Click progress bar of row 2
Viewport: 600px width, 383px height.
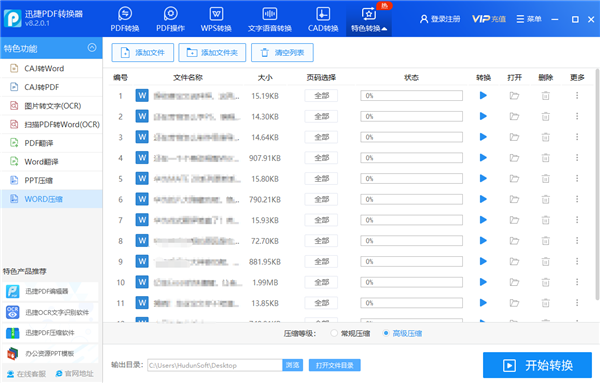click(411, 116)
